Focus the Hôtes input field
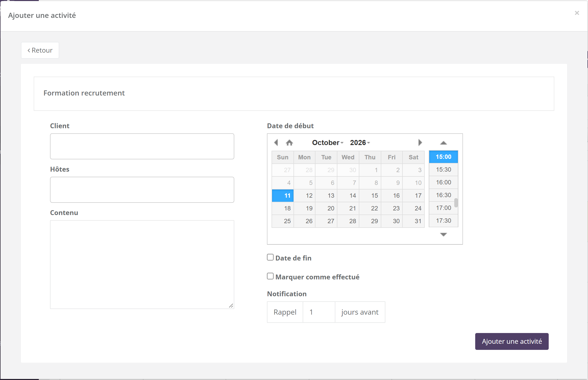Viewport: 588px width, 380px height. pos(142,190)
